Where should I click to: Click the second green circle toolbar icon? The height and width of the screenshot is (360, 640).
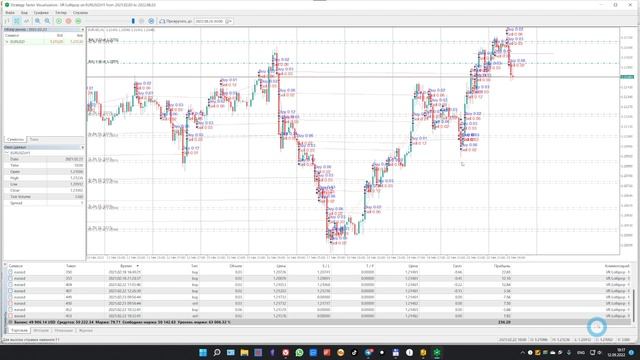pos(78,21)
